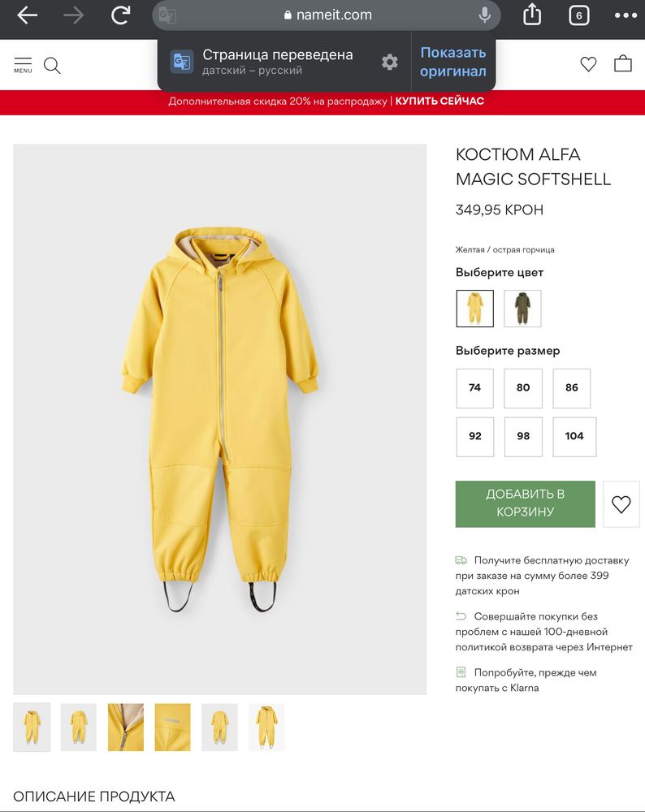
Task: Click КУПИТЬ СЕЙЧАС in the red banner
Action: (439, 101)
